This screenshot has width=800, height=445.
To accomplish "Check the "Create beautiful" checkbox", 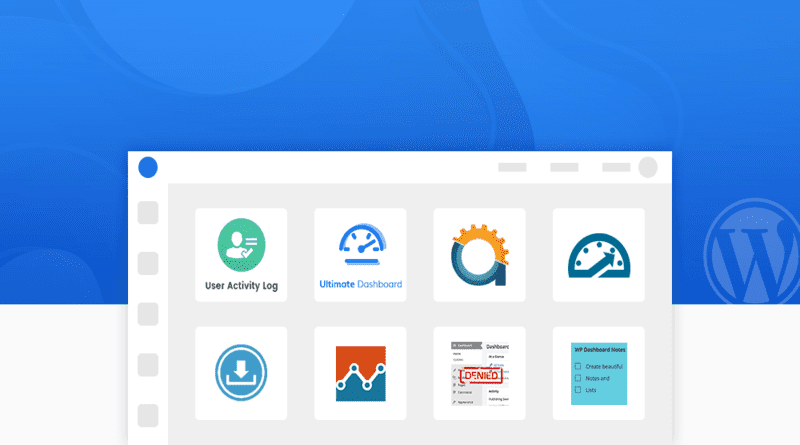I will tap(578, 366).
